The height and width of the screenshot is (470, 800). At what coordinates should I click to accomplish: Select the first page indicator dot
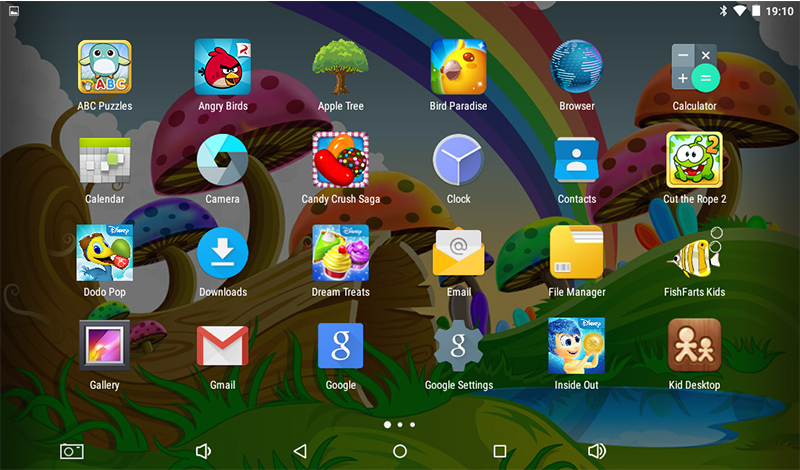(387, 425)
